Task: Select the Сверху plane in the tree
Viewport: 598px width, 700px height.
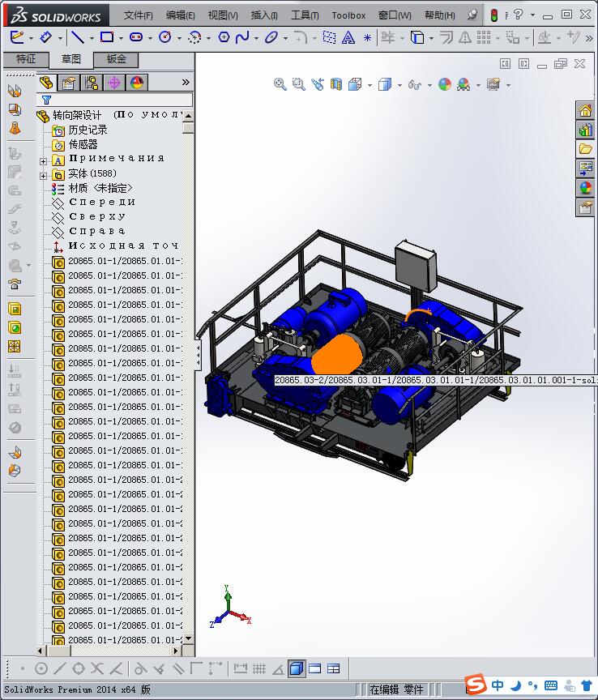Action: pyautogui.click(x=97, y=216)
